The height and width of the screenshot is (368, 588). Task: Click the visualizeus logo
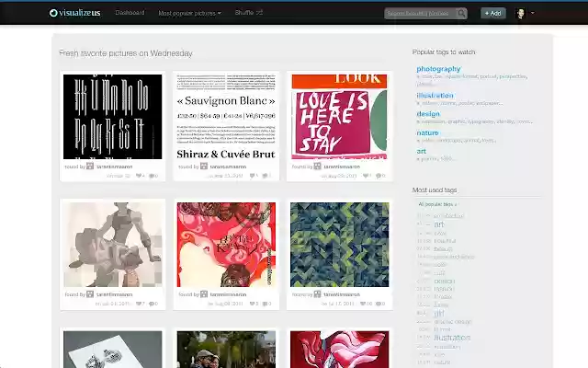click(75, 13)
